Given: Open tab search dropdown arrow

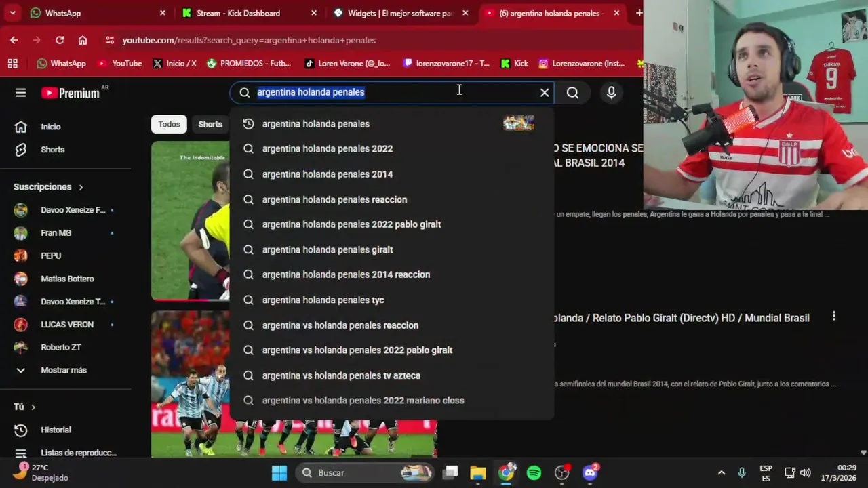Looking at the screenshot, I should (x=12, y=13).
